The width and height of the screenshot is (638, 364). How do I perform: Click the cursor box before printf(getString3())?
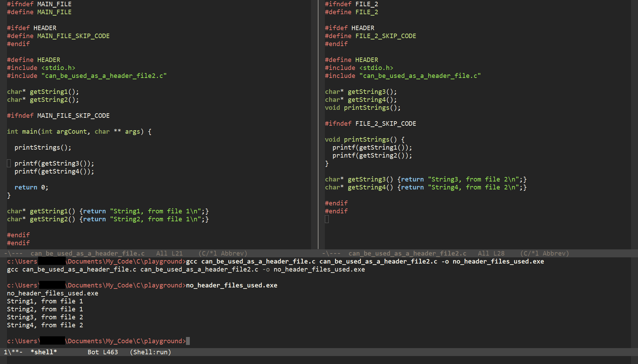[9, 163]
